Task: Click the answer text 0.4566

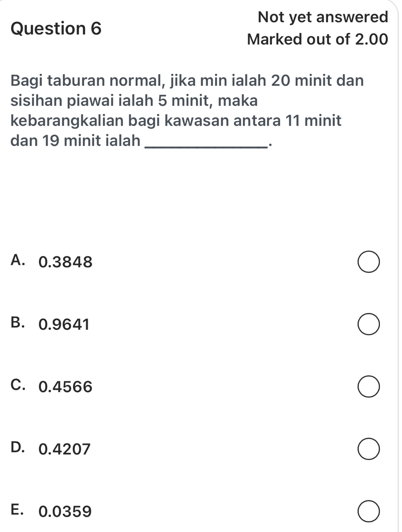Action: coord(65,387)
